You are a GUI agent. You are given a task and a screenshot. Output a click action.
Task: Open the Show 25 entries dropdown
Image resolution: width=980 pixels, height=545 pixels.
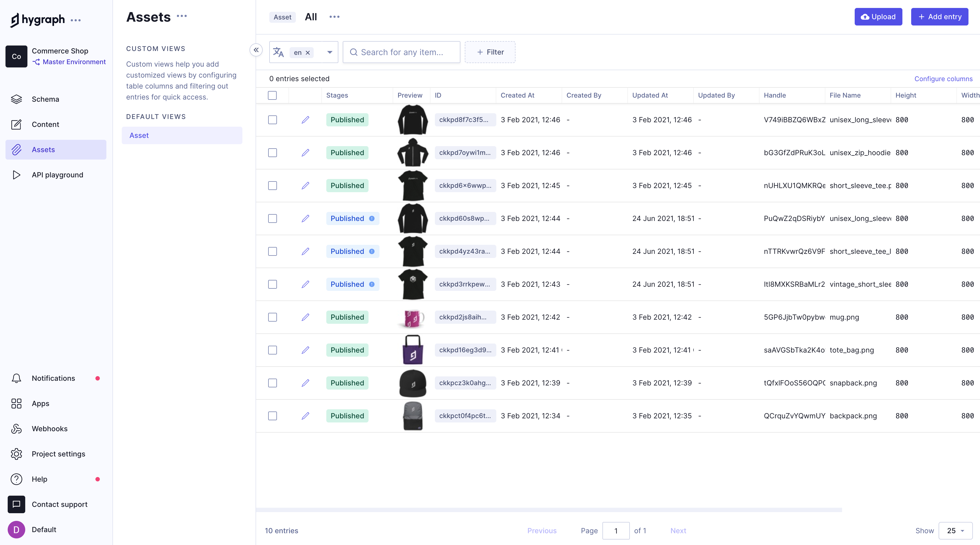(x=955, y=530)
